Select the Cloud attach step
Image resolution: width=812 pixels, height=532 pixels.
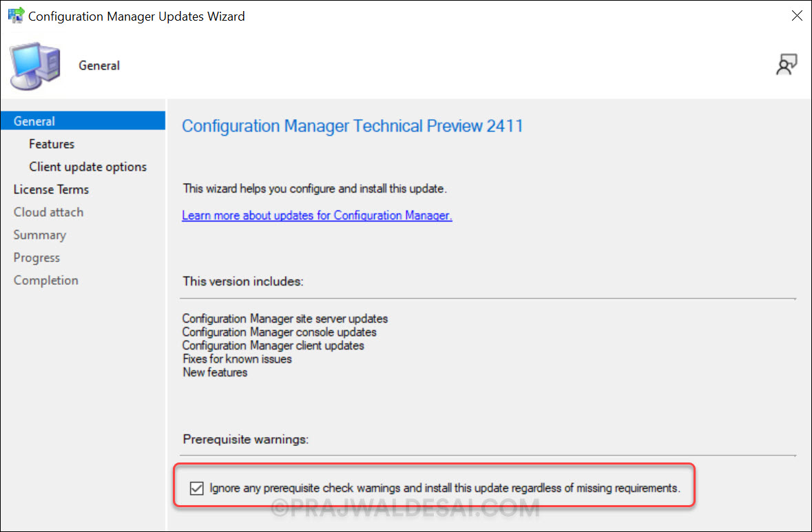pyautogui.click(x=49, y=212)
